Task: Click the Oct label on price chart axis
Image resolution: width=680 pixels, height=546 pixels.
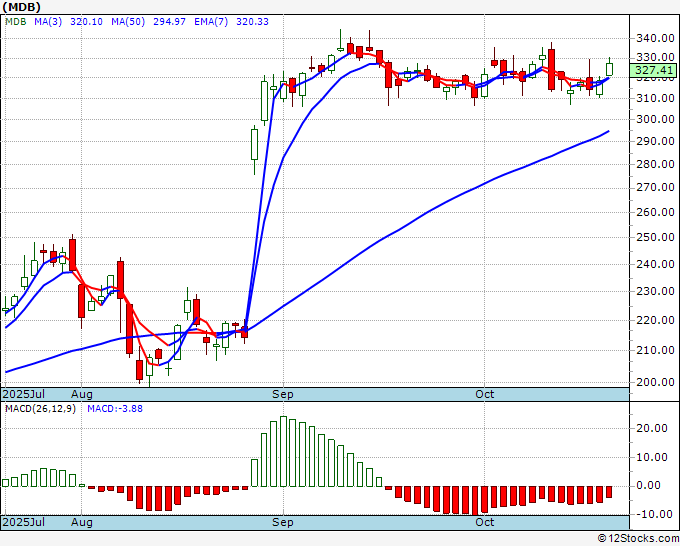Action: 484,394
